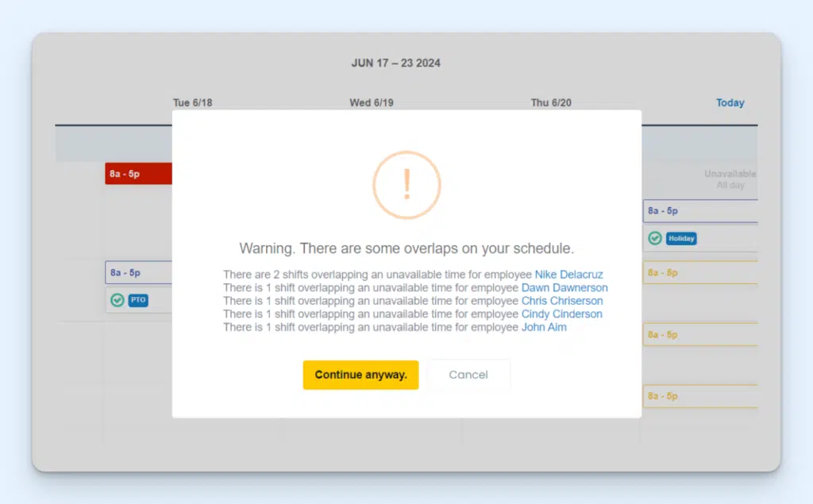Open John Aim's employee profile
Image resolution: width=813 pixels, height=504 pixels.
[544, 327]
